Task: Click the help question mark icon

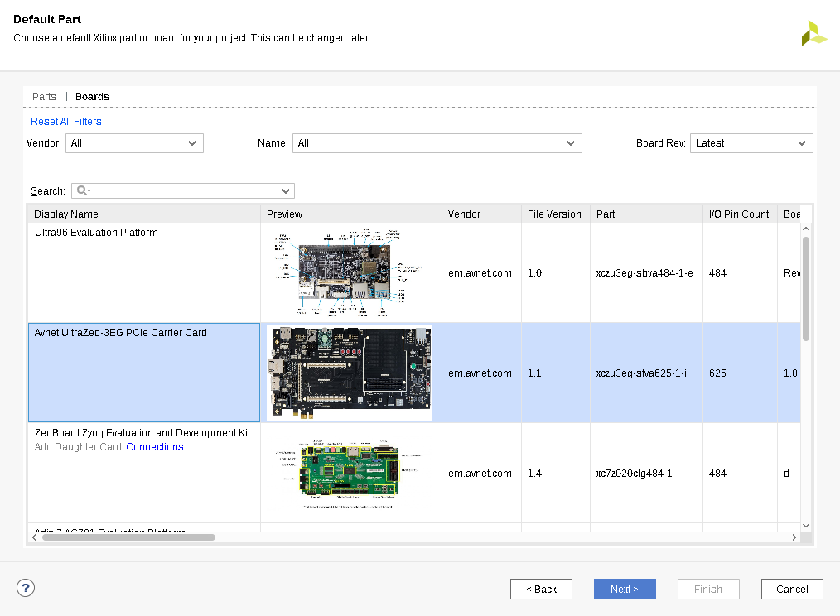Action: click(26, 588)
